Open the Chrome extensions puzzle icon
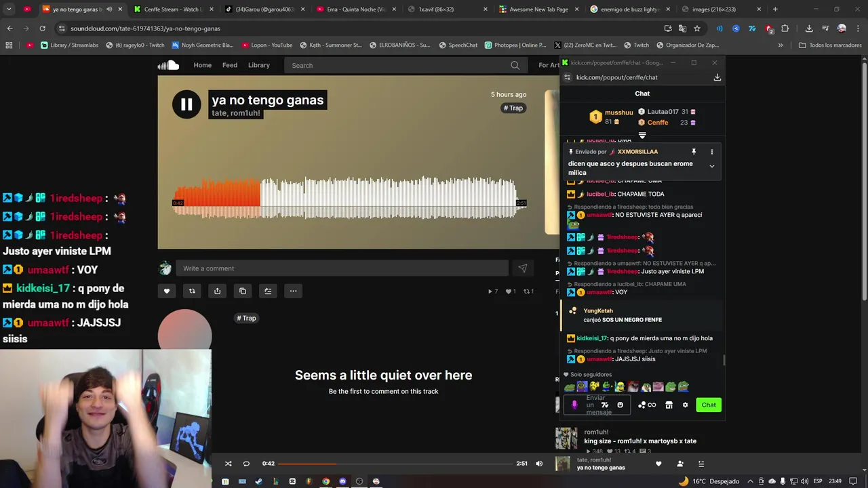This screenshot has height=488, width=868. (x=785, y=28)
